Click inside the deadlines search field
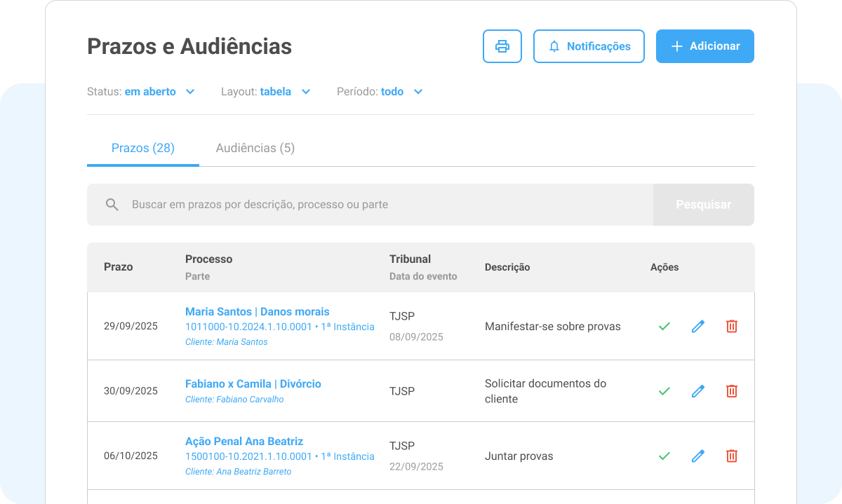 [351, 204]
